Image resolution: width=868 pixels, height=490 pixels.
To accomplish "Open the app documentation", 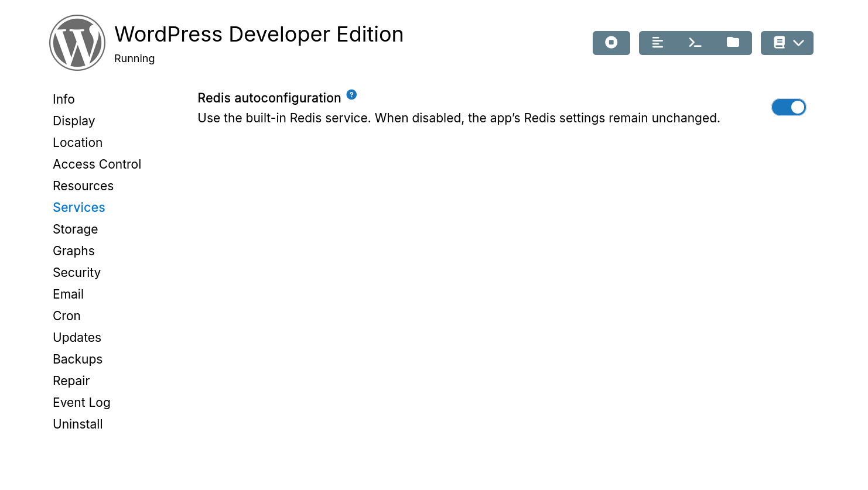I will (779, 43).
